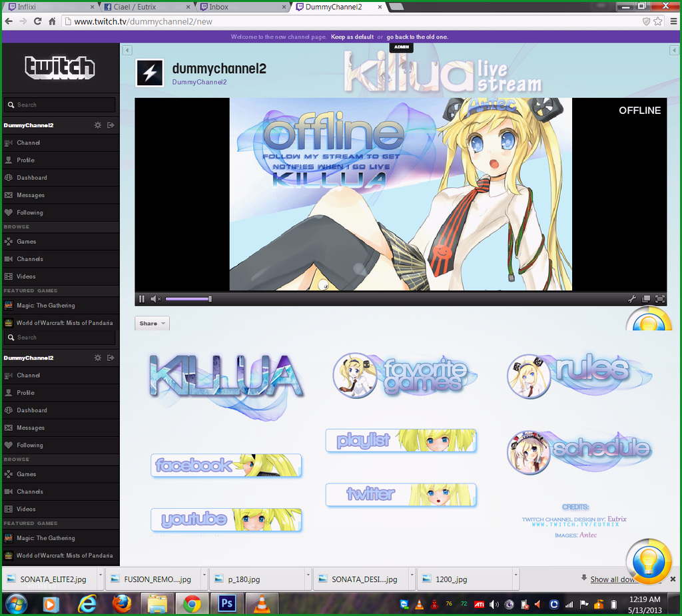Browse Games in upper sidebar
Image resolution: width=682 pixels, height=616 pixels.
[x=61, y=242]
